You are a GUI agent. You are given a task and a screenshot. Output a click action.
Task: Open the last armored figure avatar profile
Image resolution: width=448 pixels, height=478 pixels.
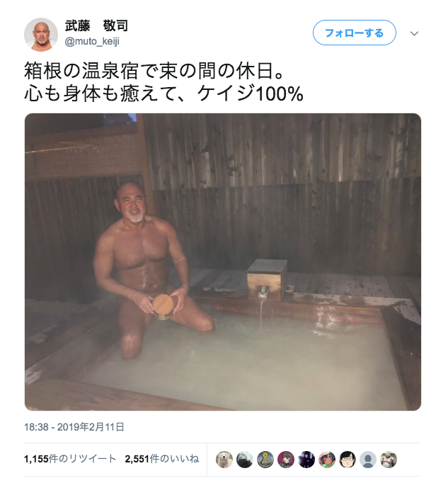[389, 460]
